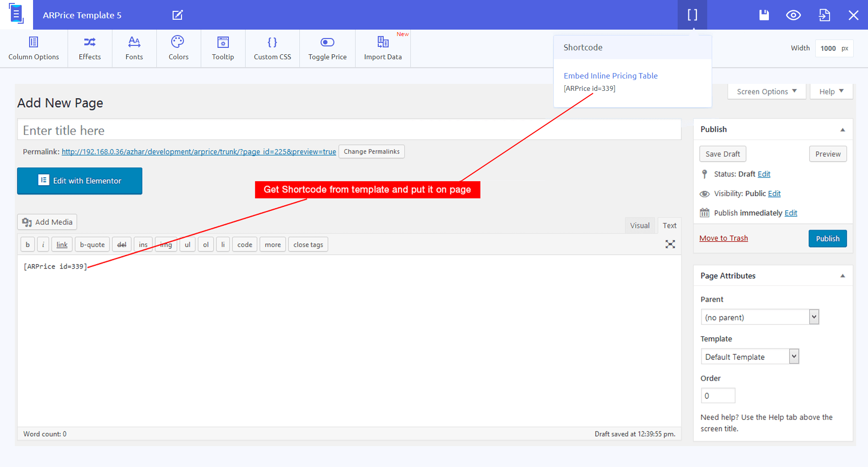Screen dimensions: 868x467
Task: Collapse the Publish panel
Action: click(842, 130)
